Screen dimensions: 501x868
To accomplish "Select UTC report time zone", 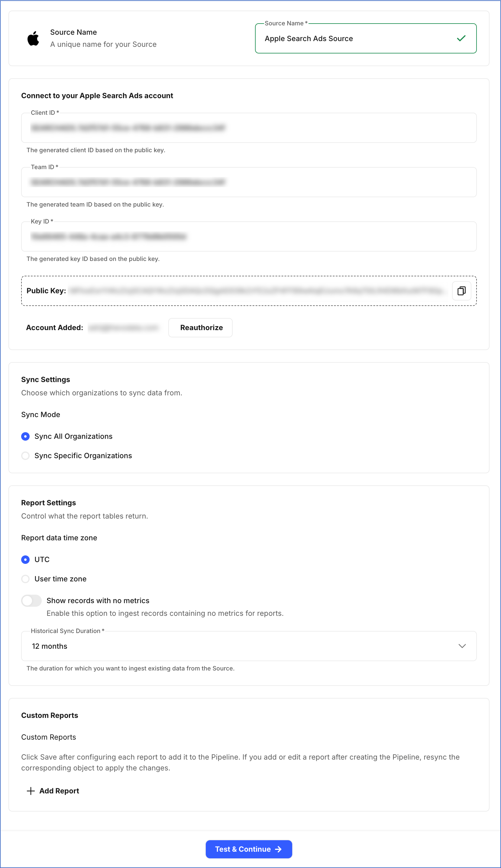I will pos(25,560).
